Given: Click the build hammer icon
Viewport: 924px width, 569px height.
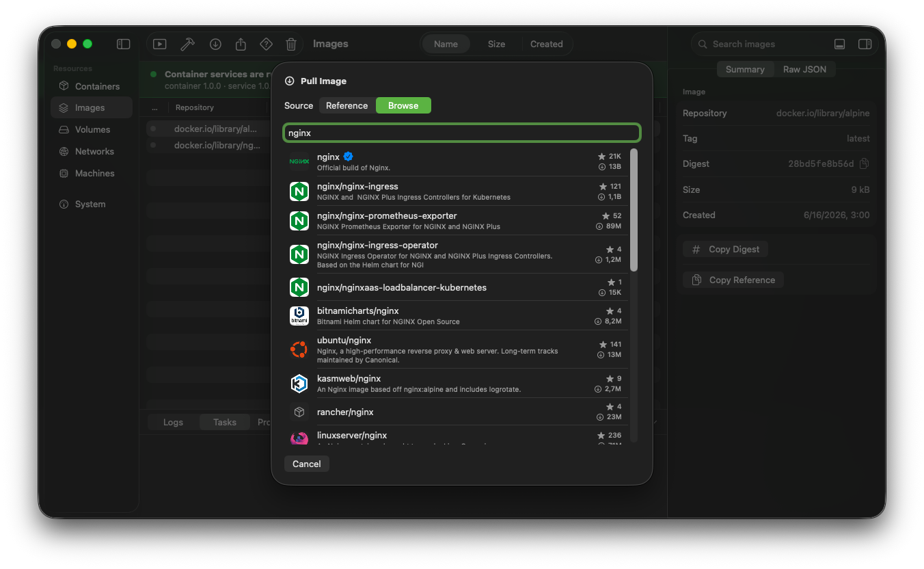Looking at the screenshot, I should (x=187, y=44).
